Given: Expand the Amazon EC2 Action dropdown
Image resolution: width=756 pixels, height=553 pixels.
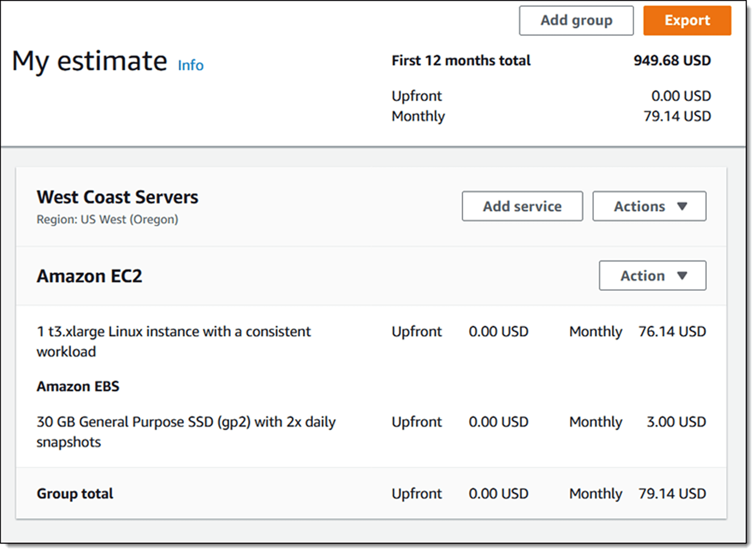Looking at the screenshot, I should (652, 276).
